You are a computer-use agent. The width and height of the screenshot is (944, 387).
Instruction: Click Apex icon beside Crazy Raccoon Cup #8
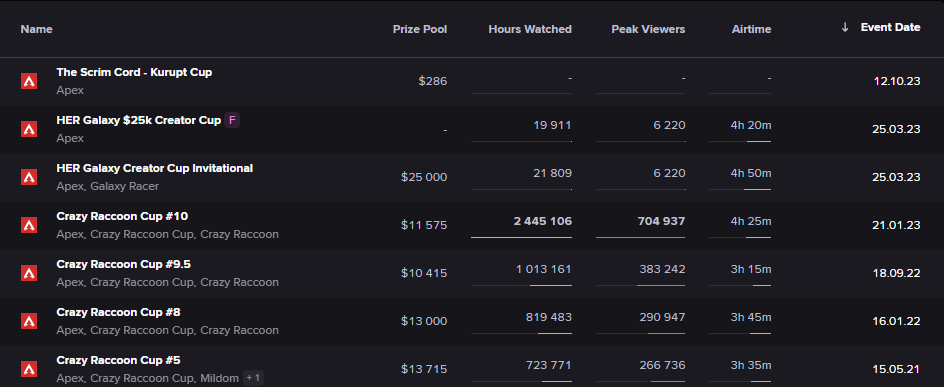29,321
